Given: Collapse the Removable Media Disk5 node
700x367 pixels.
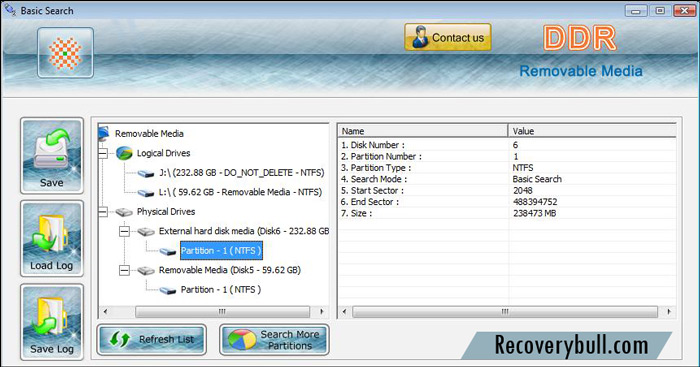Looking at the screenshot, I should point(125,270).
